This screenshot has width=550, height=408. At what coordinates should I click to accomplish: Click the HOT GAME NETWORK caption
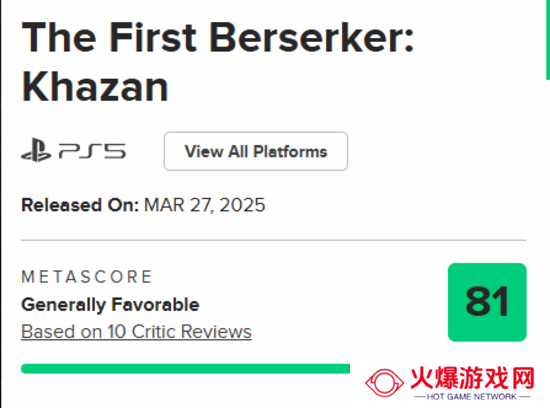click(x=472, y=397)
